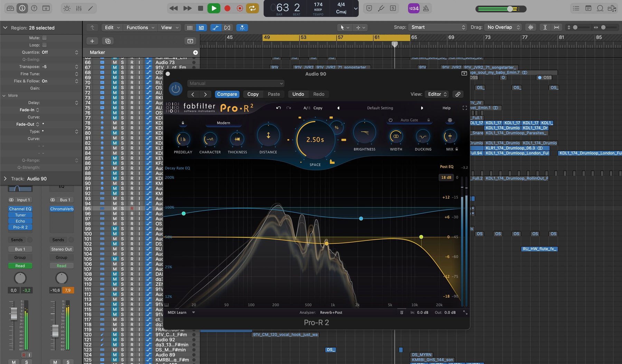622x364 pixels.
Task: Click the plugin link chain icon
Action: 458,94
